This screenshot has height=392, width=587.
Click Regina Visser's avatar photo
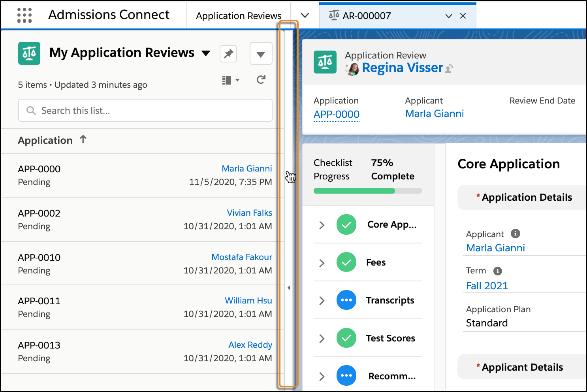[352, 69]
